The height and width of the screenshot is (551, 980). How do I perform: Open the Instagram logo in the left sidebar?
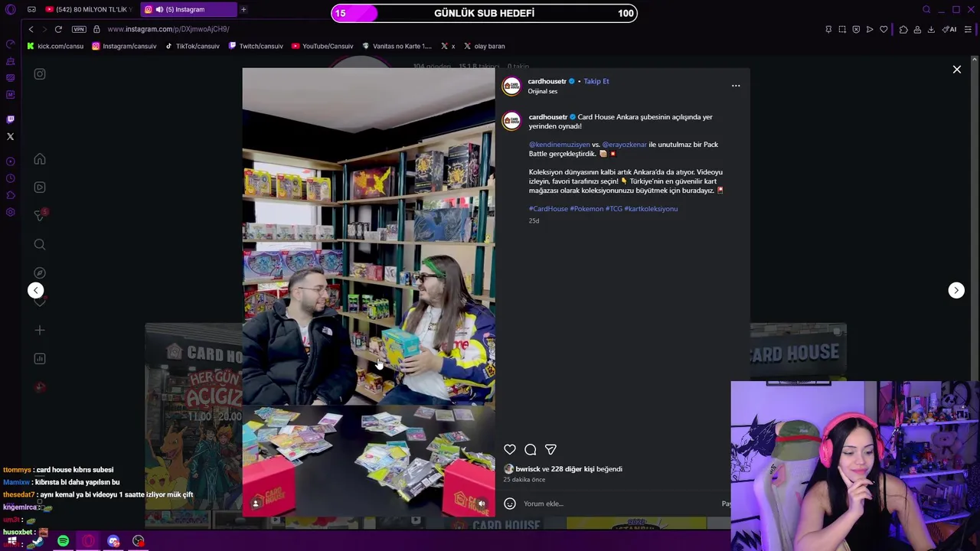coord(40,74)
